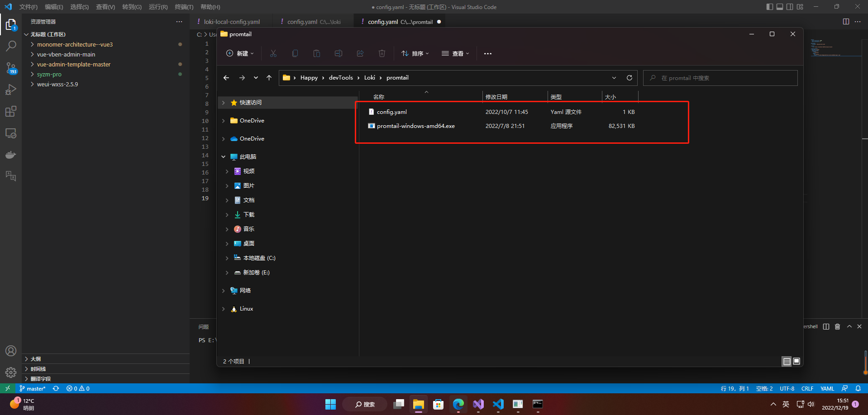
Task: Switch Explorer to details view
Action: click(x=786, y=361)
